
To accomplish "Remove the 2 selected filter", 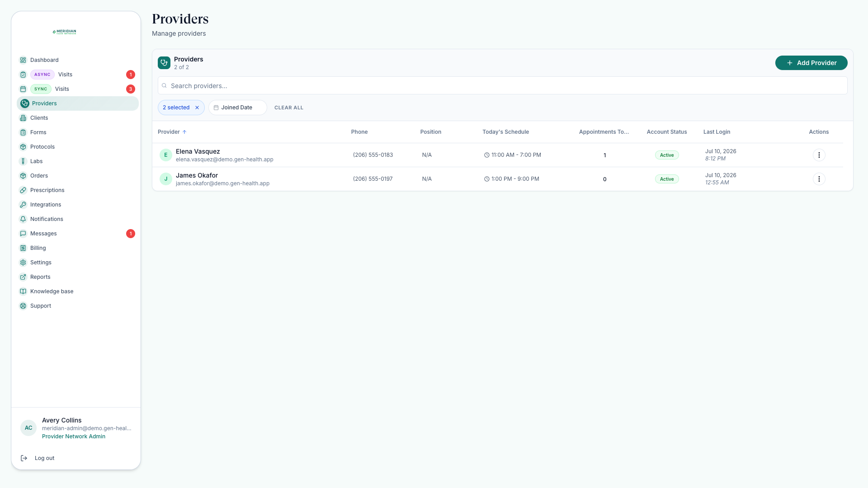I will point(197,108).
